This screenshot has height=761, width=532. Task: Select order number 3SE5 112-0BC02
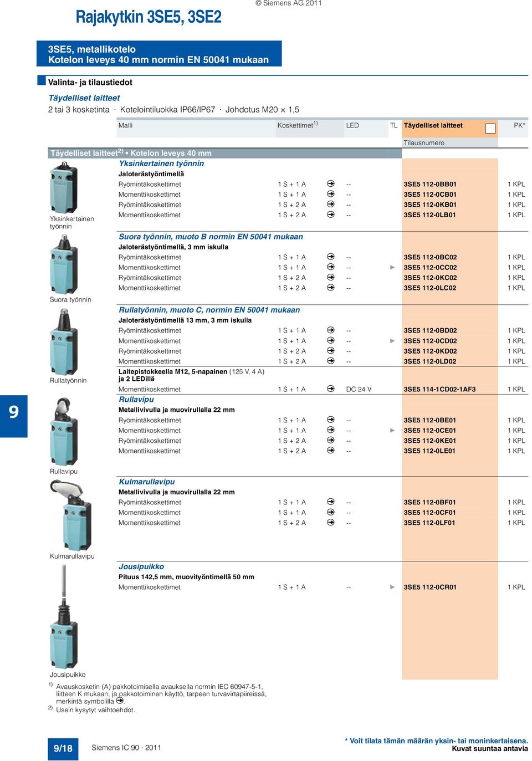pyautogui.click(x=430, y=257)
